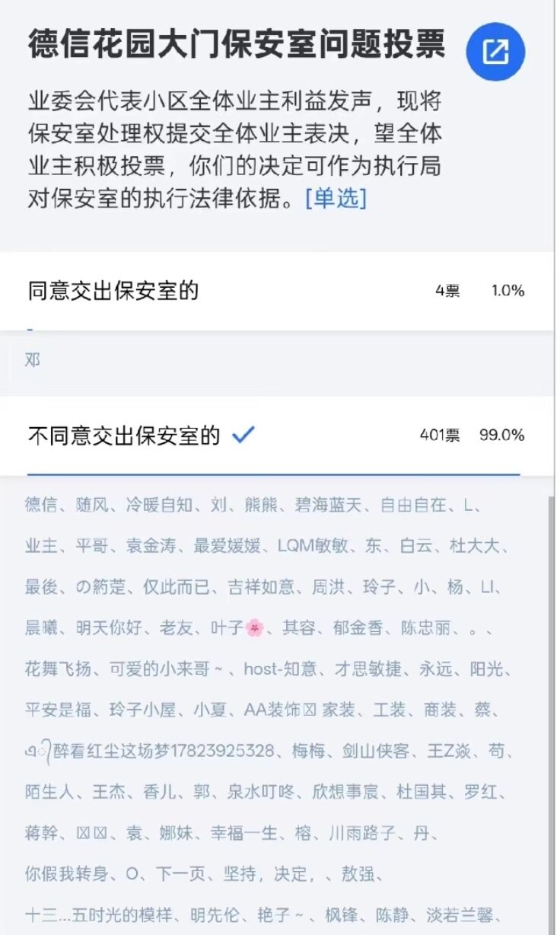Click voter name 可爱的小来哥
The height and width of the screenshot is (935, 560).
167,669
